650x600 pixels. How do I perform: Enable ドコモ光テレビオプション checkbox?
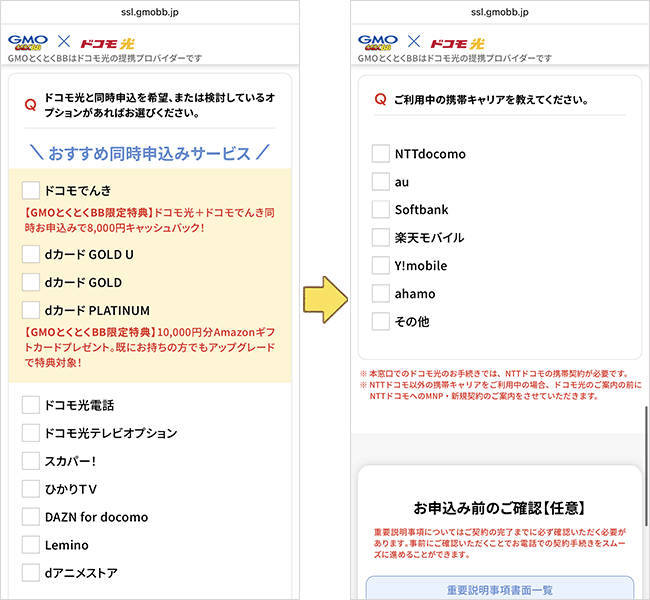coord(31,433)
